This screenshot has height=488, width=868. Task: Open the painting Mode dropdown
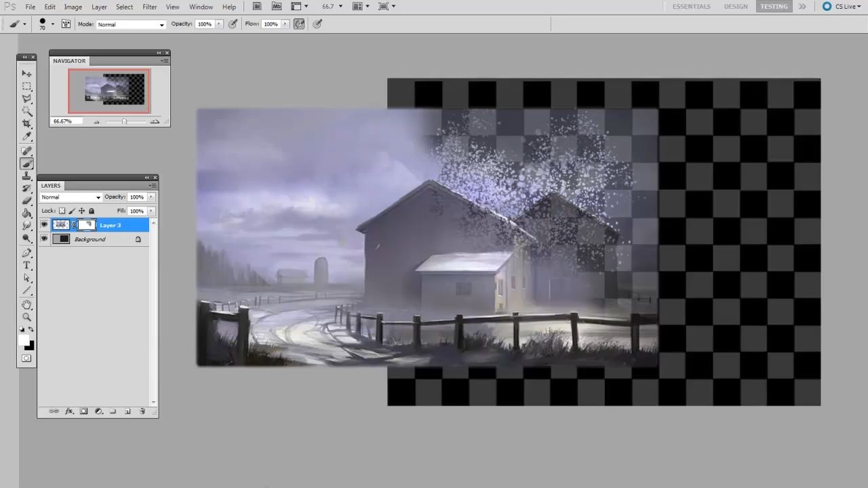point(131,24)
